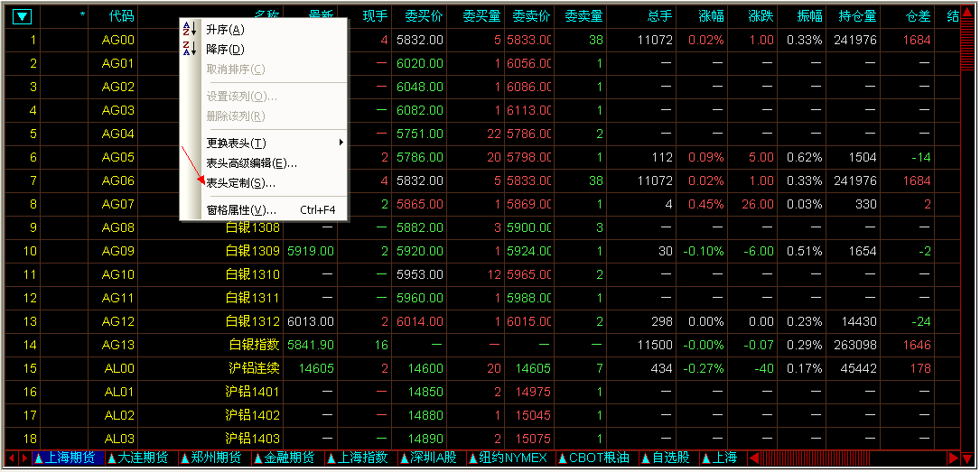Click the 持仓量 column header
This screenshot has height=472, width=980.
click(857, 17)
